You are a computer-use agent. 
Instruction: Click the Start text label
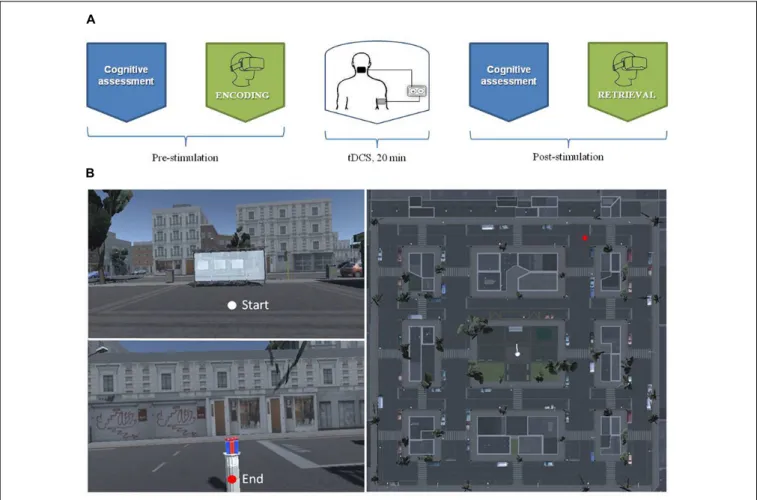tap(255, 305)
